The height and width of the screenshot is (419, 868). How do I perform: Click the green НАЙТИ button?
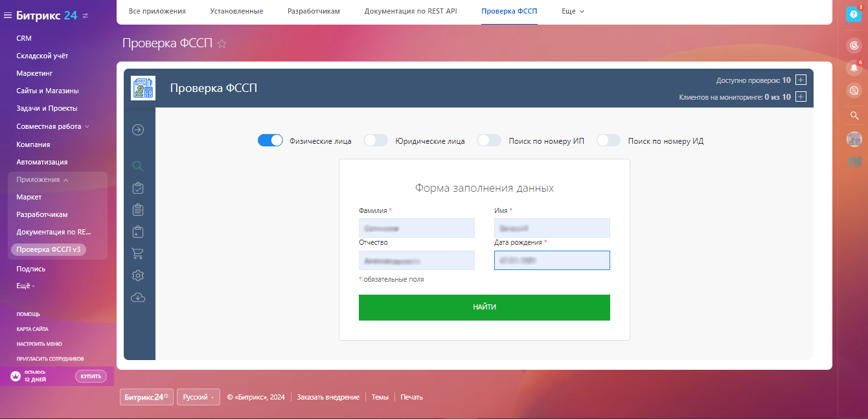485,307
